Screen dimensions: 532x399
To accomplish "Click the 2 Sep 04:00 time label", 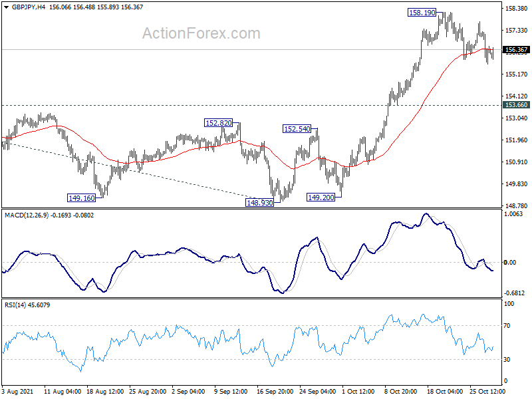I will click(x=188, y=392).
